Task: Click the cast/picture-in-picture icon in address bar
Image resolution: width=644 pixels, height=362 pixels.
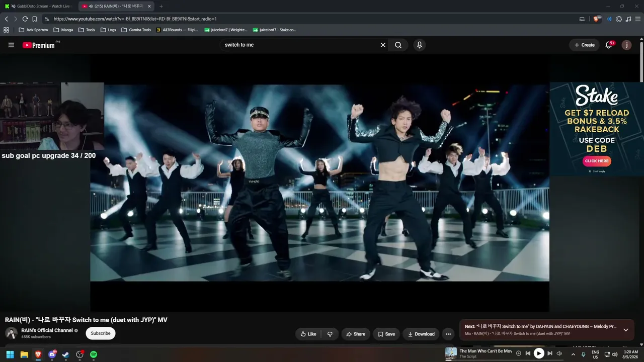Action: click(582, 19)
